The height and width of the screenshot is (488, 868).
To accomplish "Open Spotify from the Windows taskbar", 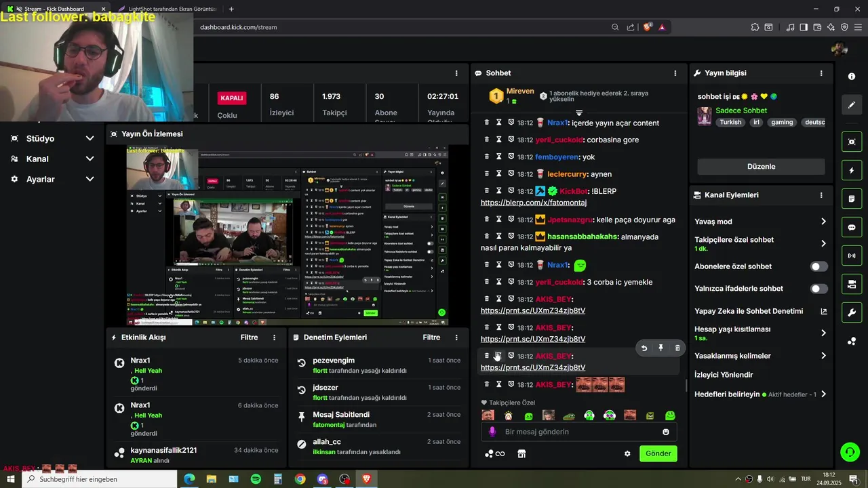I will tap(256, 479).
